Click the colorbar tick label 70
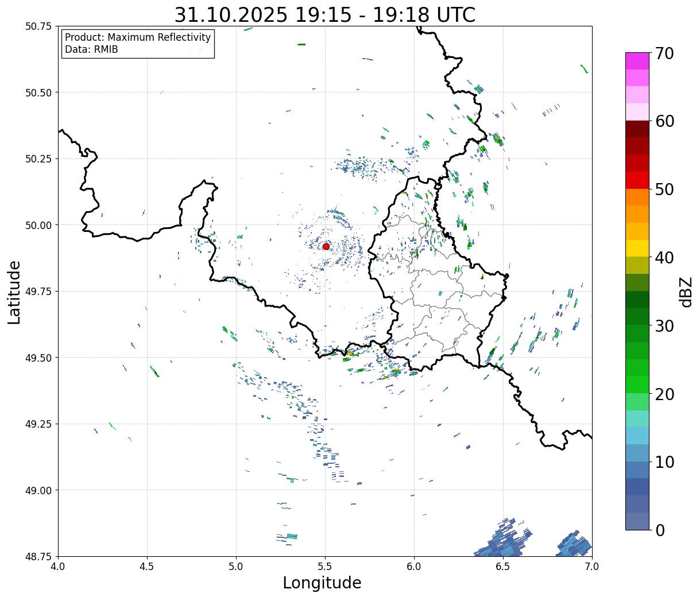This screenshot has height=597, width=700. tap(664, 53)
